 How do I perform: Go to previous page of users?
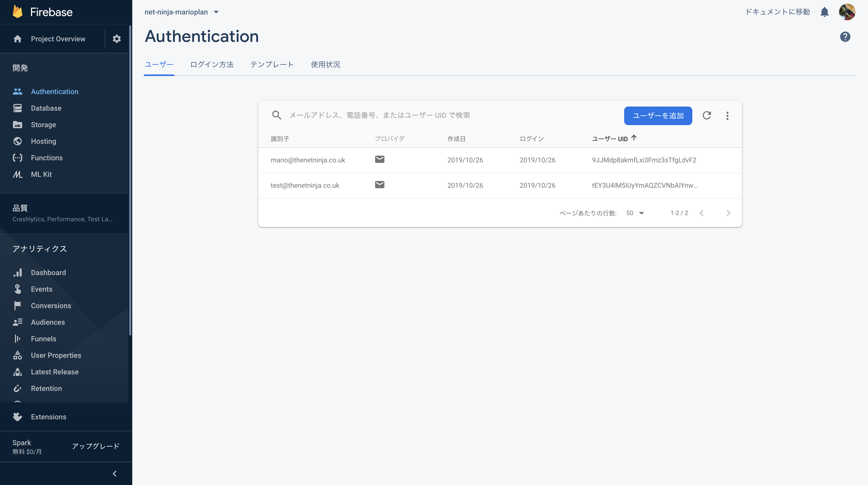(x=702, y=213)
